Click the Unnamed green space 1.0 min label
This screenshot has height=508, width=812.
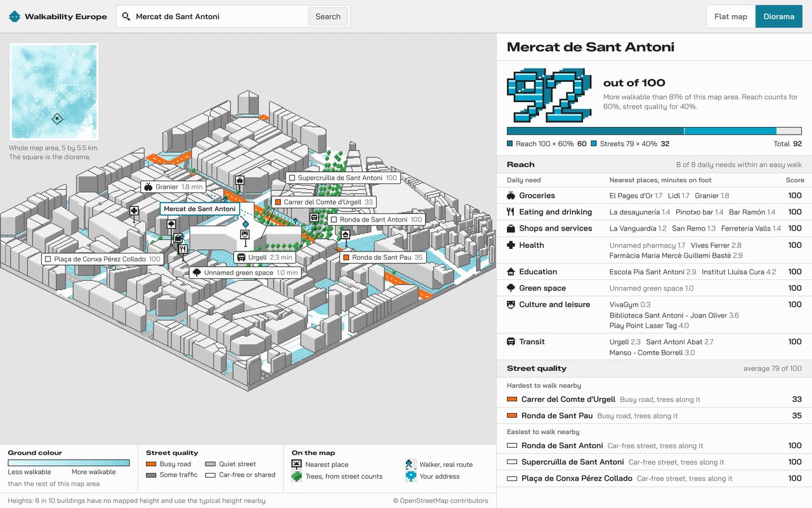[246, 272]
